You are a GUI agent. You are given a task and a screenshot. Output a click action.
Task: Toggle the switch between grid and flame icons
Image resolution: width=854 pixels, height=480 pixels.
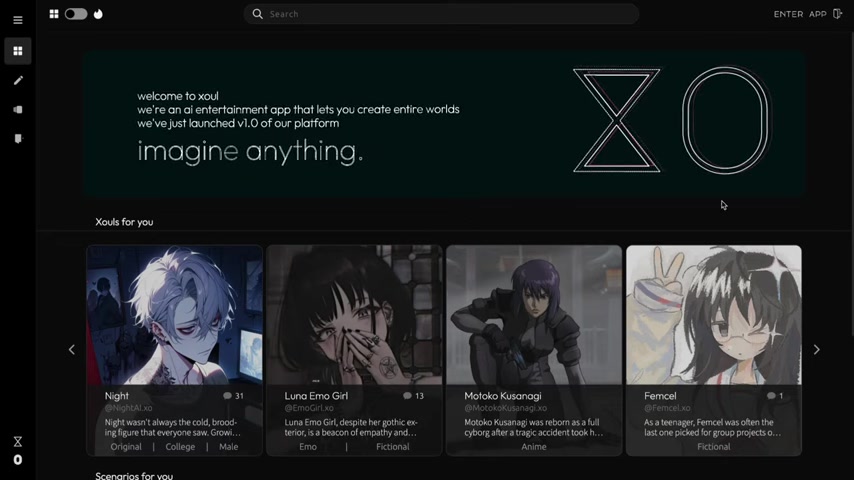[x=76, y=14]
